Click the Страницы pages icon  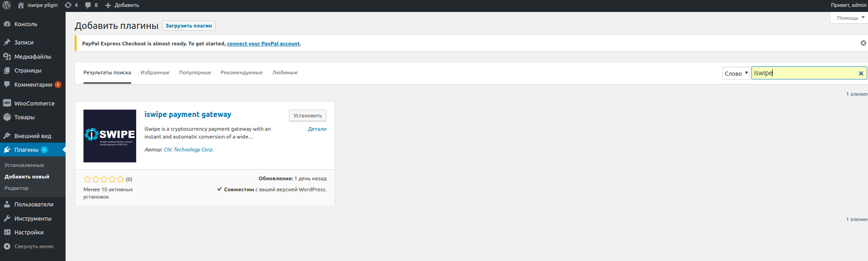coord(7,70)
